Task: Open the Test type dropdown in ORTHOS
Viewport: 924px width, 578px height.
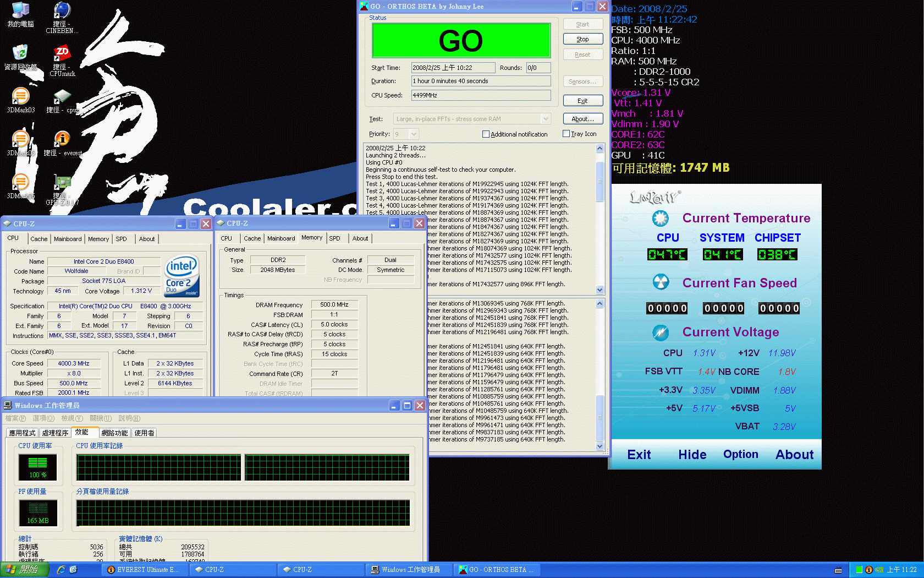Action: point(545,119)
